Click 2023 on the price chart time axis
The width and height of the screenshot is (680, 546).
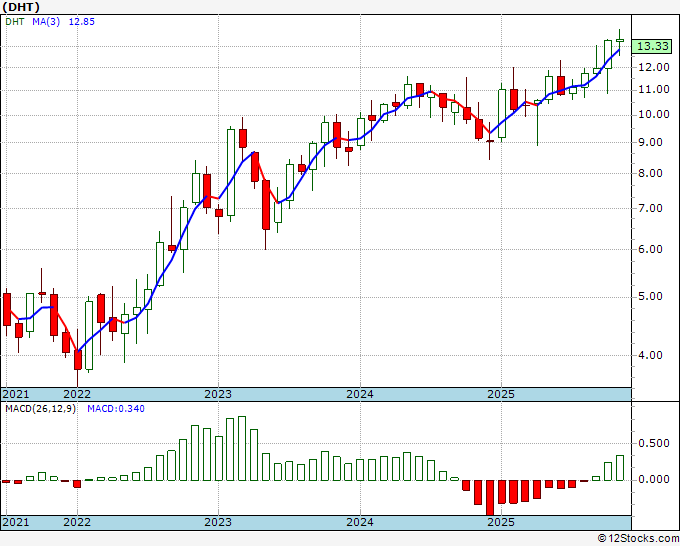218,394
